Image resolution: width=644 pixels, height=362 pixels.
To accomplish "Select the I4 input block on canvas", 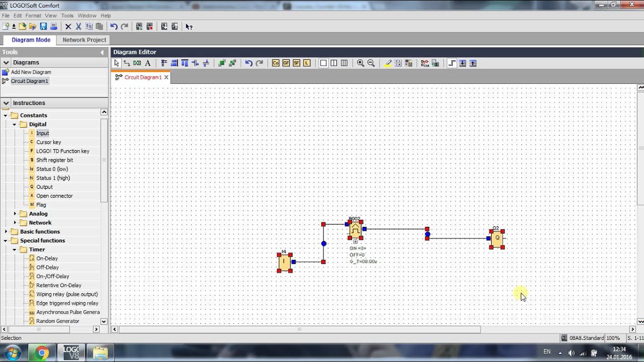I will pyautogui.click(x=284, y=262).
